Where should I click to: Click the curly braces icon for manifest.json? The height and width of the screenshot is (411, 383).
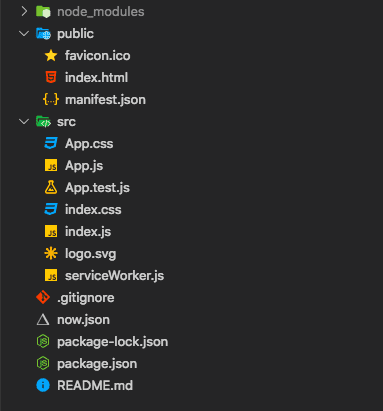tap(51, 100)
